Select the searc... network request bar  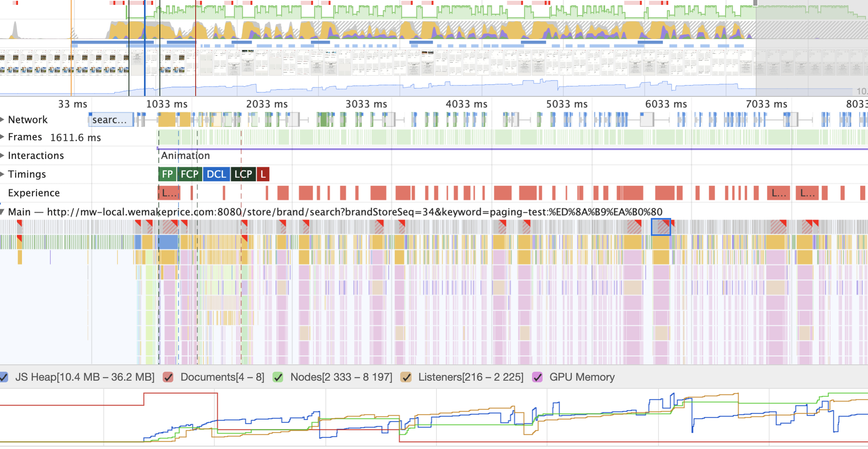(x=110, y=120)
